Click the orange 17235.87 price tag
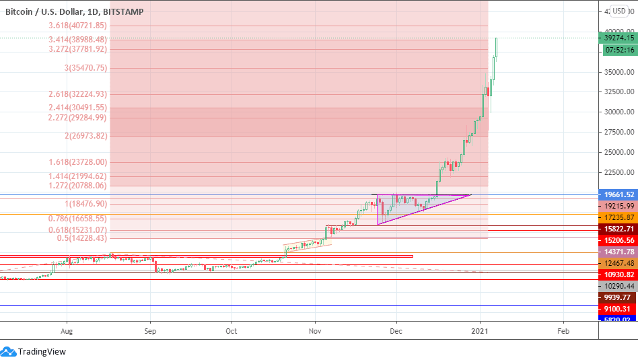This screenshot has height=364, width=638. pyautogui.click(x=618, y=217)
